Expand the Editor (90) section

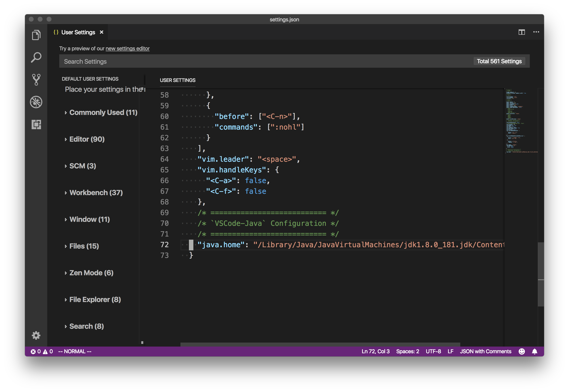click(87, 139)
